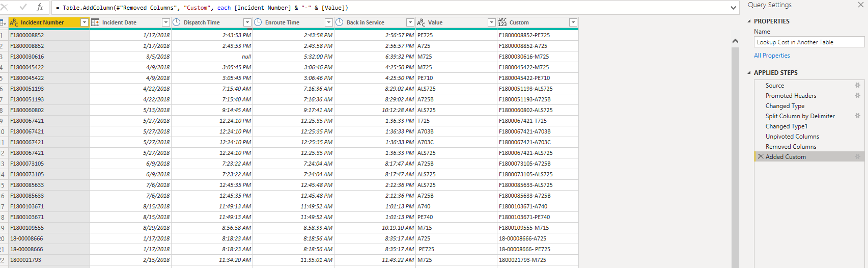Select the Added Custom step

coord(808,157)
